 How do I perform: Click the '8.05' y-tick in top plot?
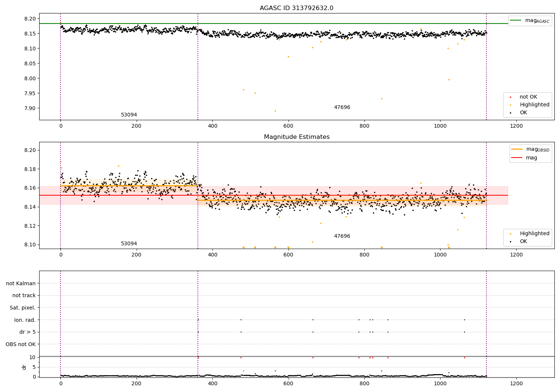30,63
